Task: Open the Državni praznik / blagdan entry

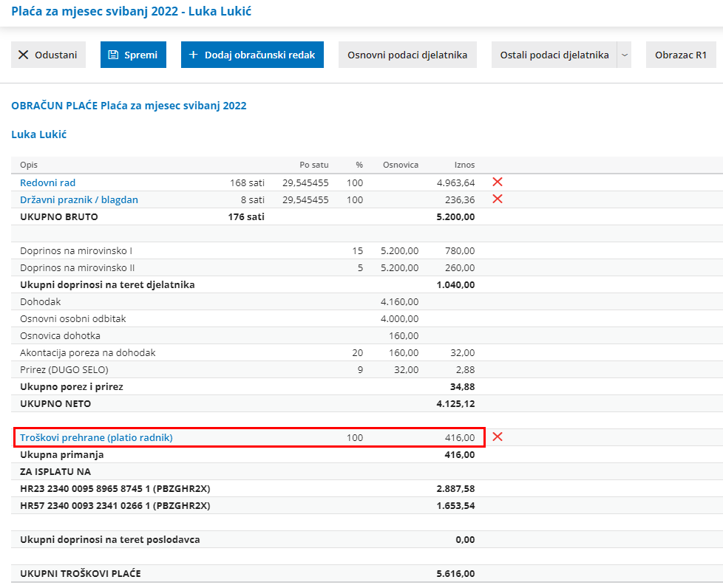Action: [78, 199]
